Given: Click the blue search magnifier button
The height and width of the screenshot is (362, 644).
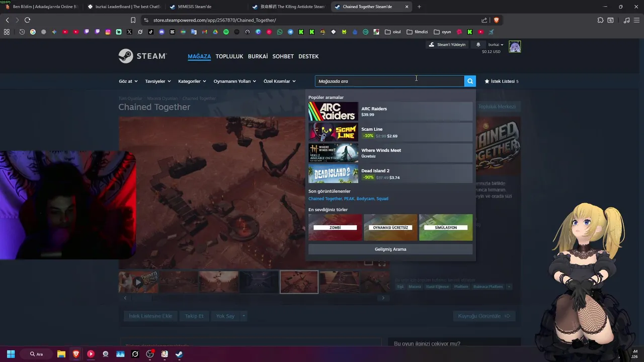Looking at the screenshot, I should coord(470,81).
